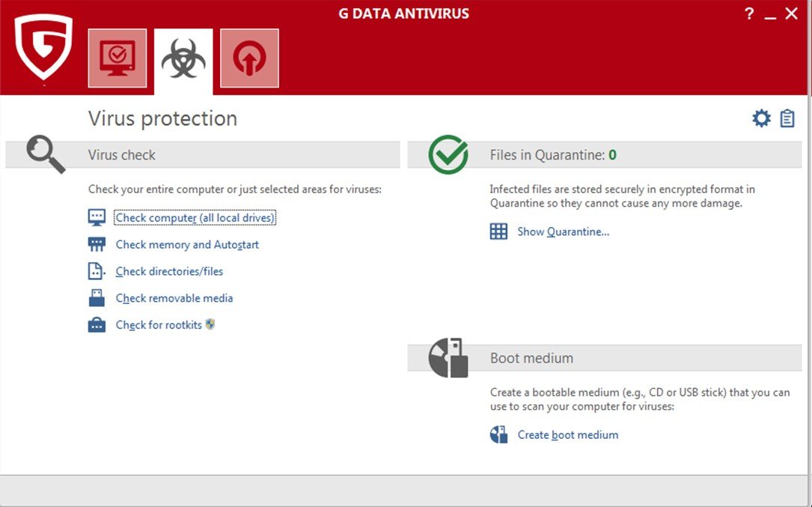This screenshot has height=507, width=812.
Task: Click Check computer (all local drives)
Action: tap(195, 218)
